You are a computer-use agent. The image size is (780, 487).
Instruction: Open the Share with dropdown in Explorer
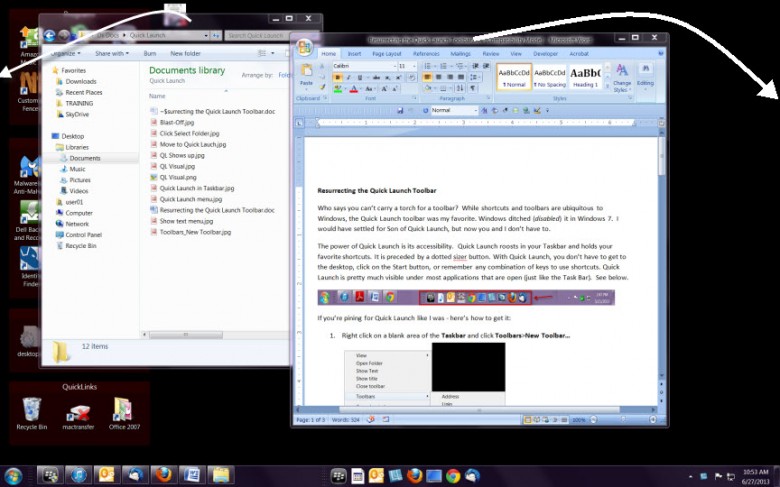[x=112, y=53]
